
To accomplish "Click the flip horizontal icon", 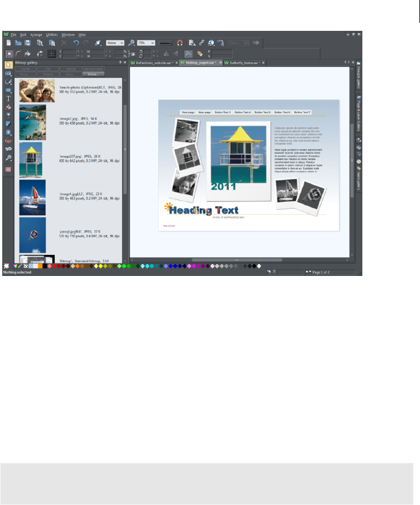I will click(x=166, y=54).
